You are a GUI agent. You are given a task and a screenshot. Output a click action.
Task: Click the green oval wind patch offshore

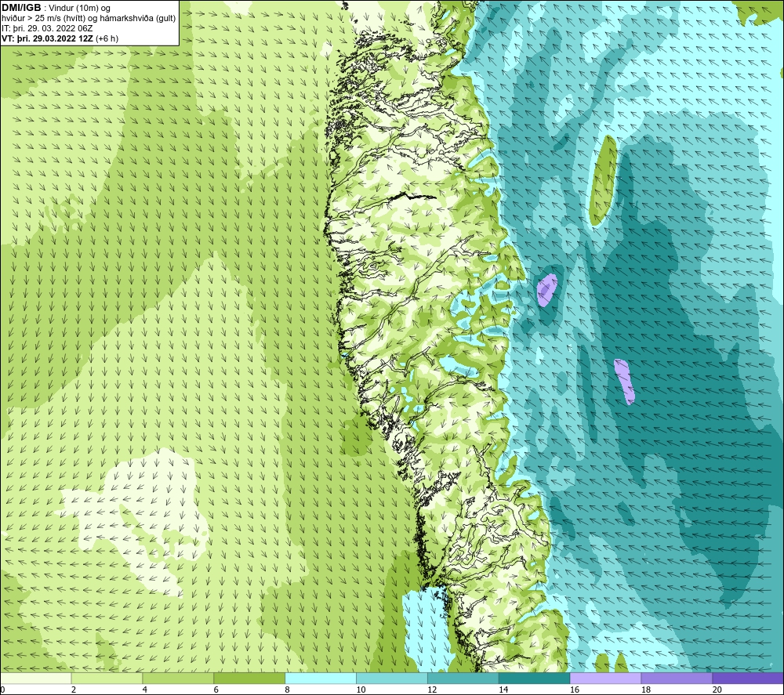tap(602, 181)
